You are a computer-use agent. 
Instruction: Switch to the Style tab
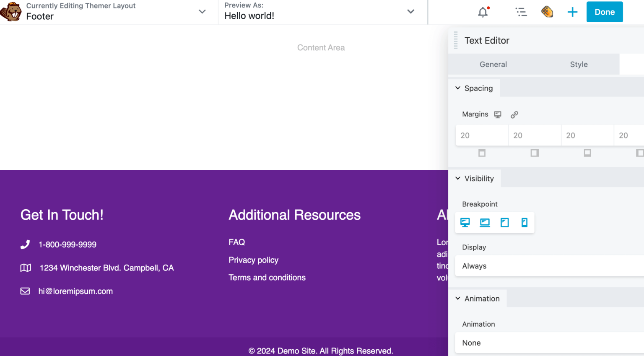[579, 64]
